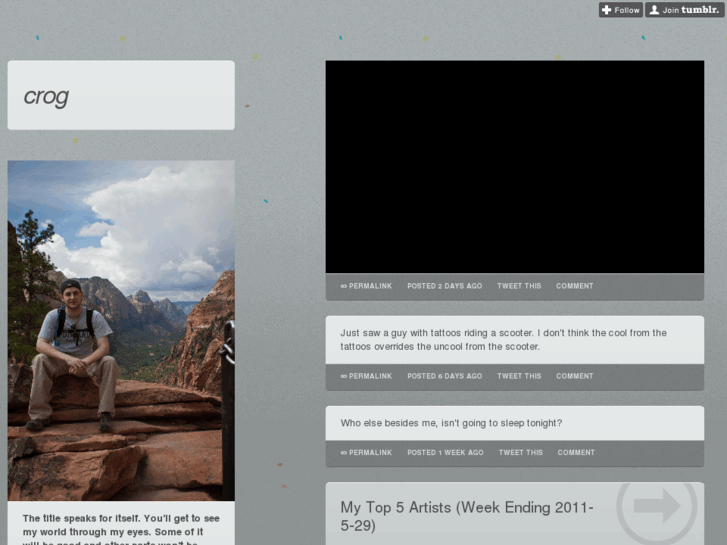Screen dimensions: 727x545
Task: Open the crog blog title
Action: tap(46, 96)
